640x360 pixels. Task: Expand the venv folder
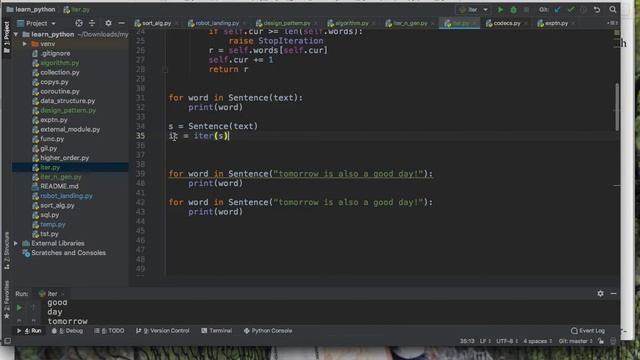click(x=25, y=44)
